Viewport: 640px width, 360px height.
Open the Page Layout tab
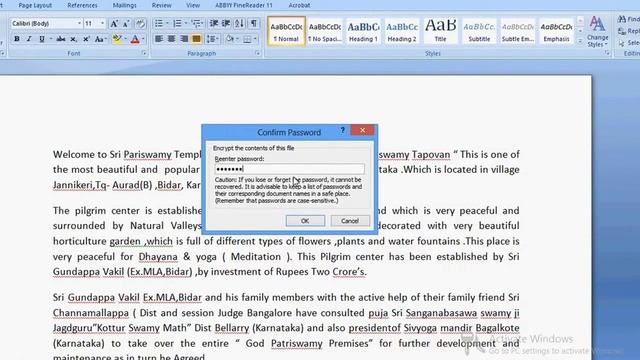pos(35,5)
